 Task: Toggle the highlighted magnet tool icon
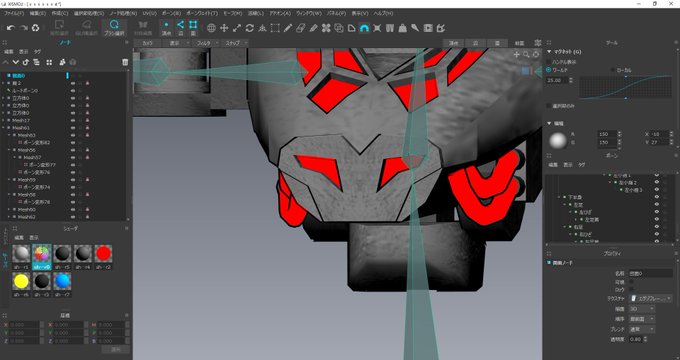point(364,28)
